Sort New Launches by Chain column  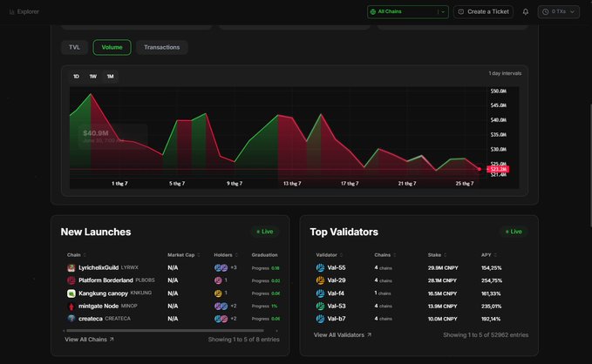click(76, 255)
